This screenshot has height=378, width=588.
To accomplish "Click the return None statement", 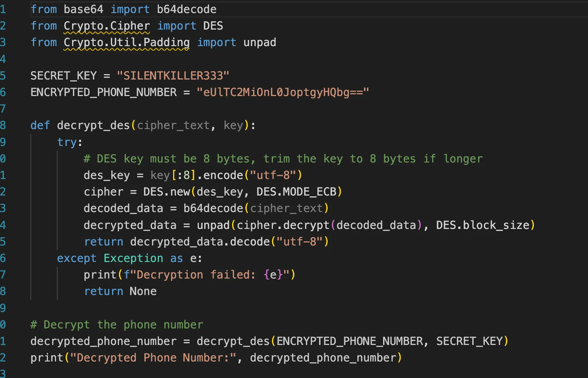I will pyautogui.click(x=120, y=291).
